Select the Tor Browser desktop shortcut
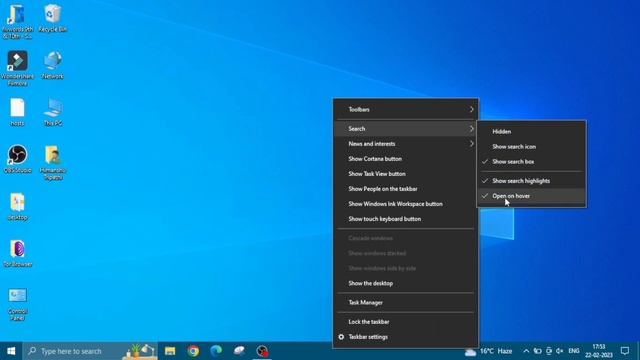 point(18,253)
